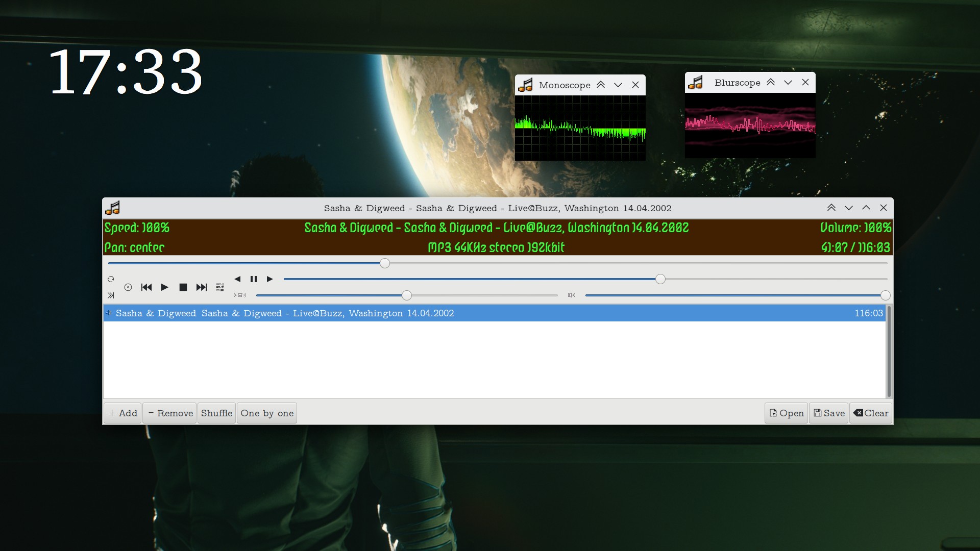Skip to the next track icon

tap(201, 287)
